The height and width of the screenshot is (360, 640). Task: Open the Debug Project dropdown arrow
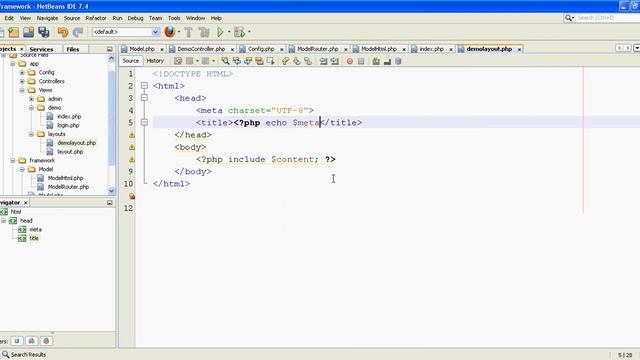[249, 32]
